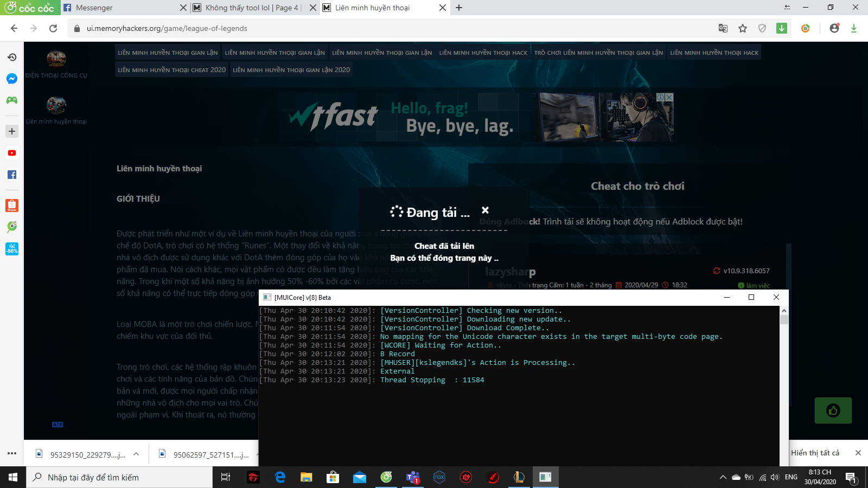Switch to the Messenger tab
Screen dimensions: 868x488
[124, 8]
